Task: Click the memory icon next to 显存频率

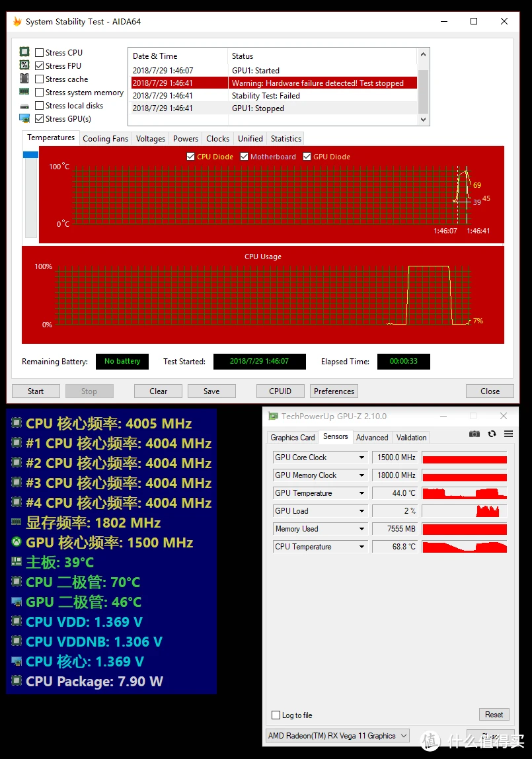Action: [x=17, y=522]
